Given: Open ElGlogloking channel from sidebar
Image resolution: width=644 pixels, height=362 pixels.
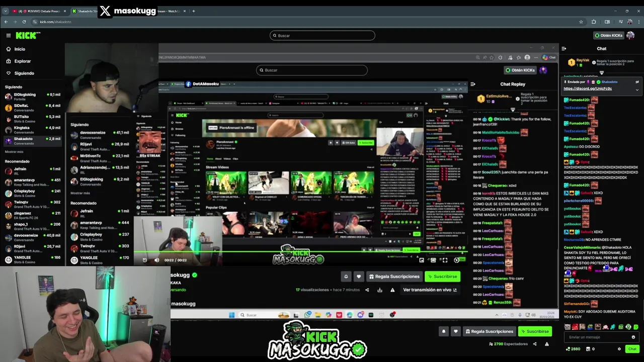Looking at the screenshot, I should point(32,97).
